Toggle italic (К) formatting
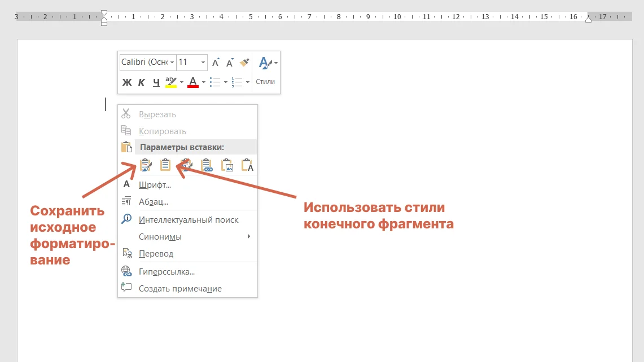 pyautogui.click(x=141, y=82)
